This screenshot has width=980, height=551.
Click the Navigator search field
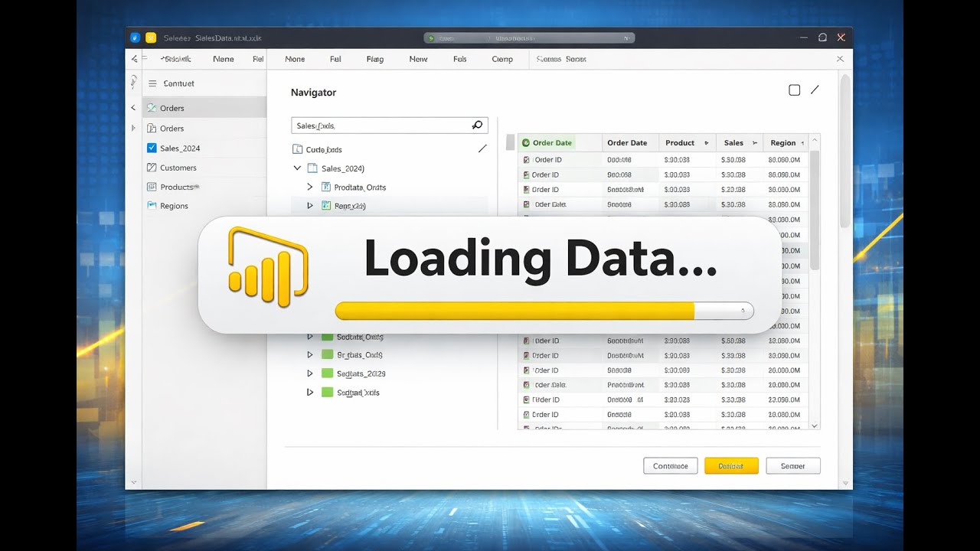click(x=389, y=126)
